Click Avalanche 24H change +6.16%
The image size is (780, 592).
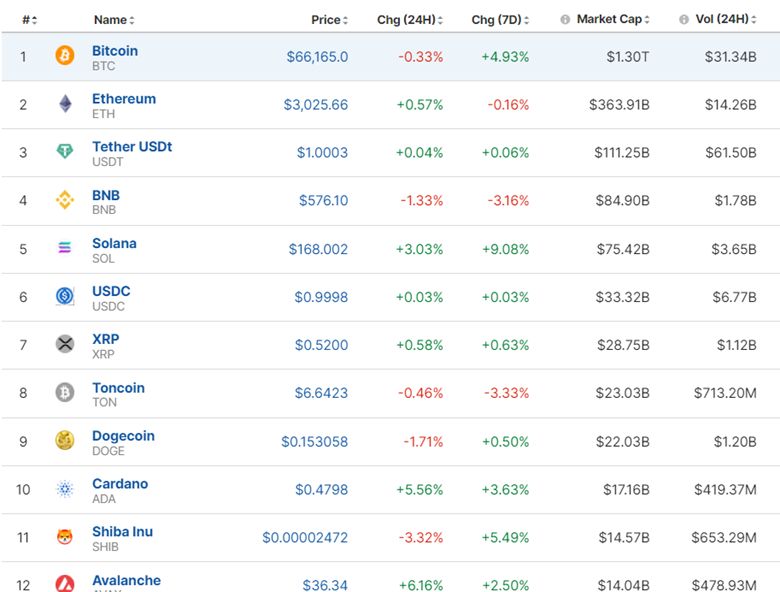(421, 585)
